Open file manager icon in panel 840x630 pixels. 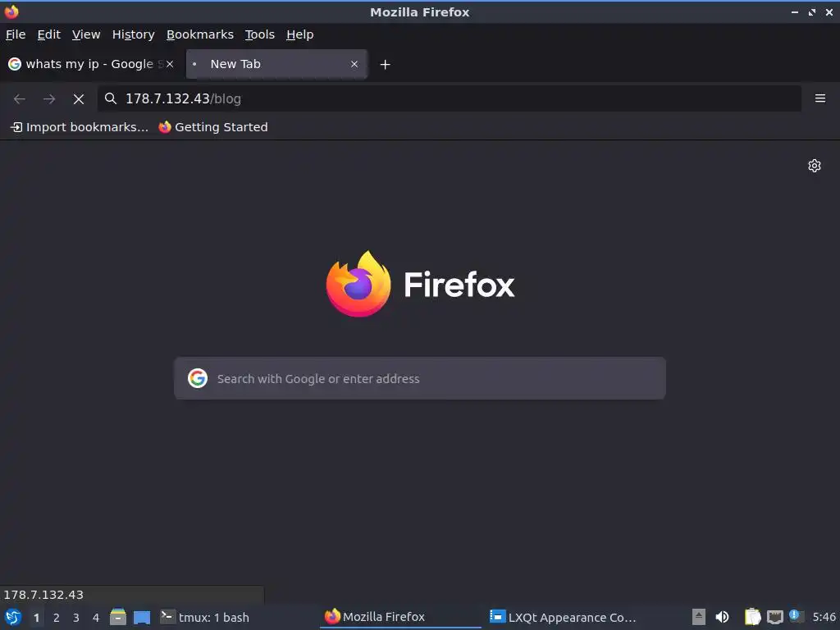pyautogui.click(x=118, y=617)
